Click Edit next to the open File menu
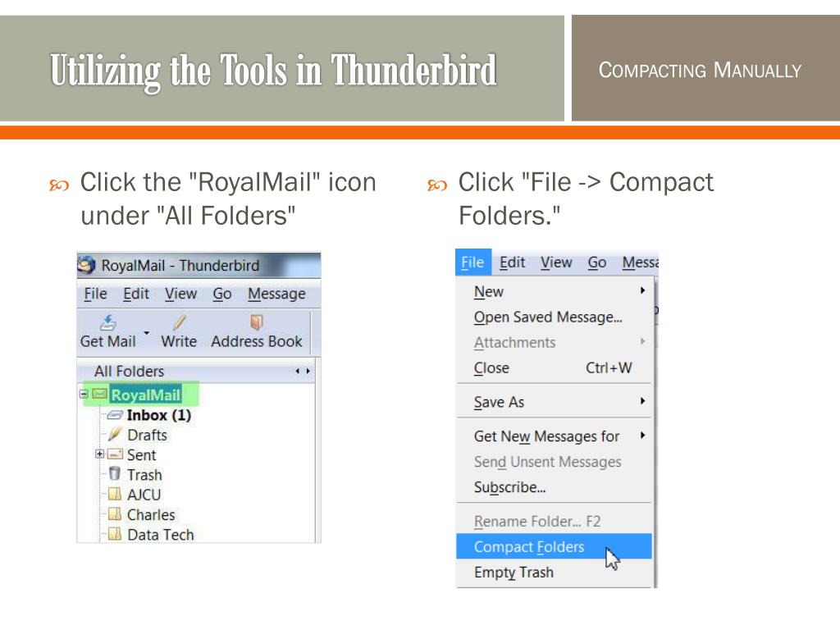 click(x=512, y=262)
